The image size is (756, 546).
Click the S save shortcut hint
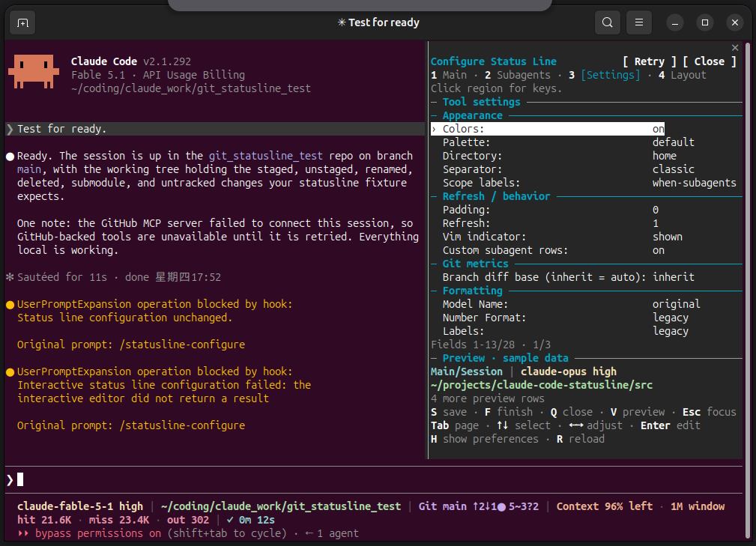tap(449, 412)
